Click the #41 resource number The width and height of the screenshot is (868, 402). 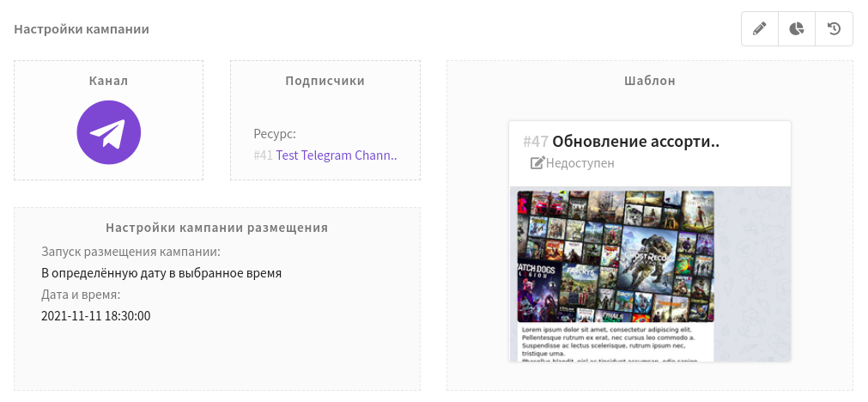tap(263, 155)
